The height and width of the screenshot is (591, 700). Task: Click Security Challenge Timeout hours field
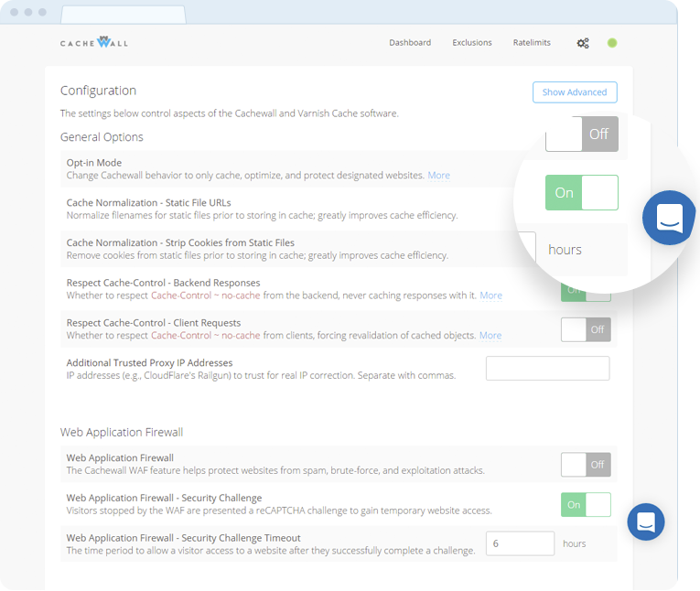[520, 543]
